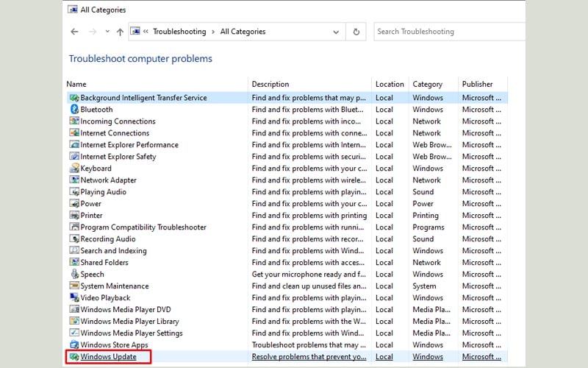The image size is (588, 368).
Task: Click the Video Playback icon
Action: pyautogui.click(x=74, y=297)
